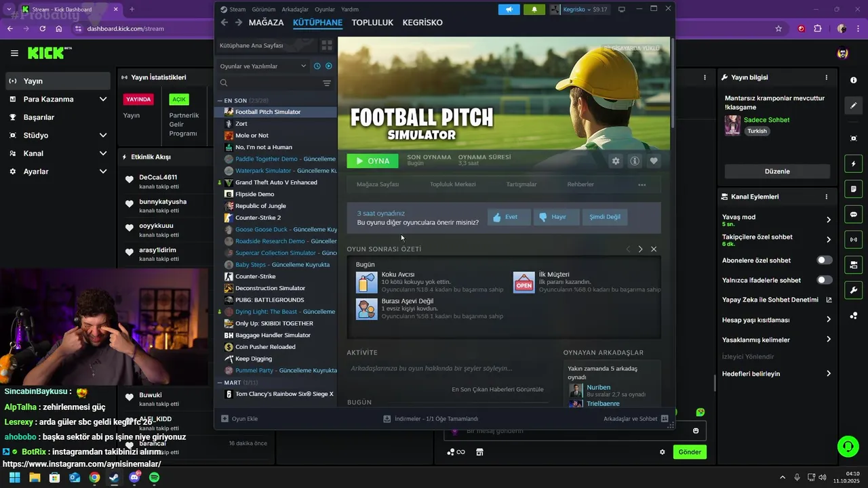Open Takipçilere özel sohbet options
The width and height of the screenshot is (868, 488).
pos(829,239)
